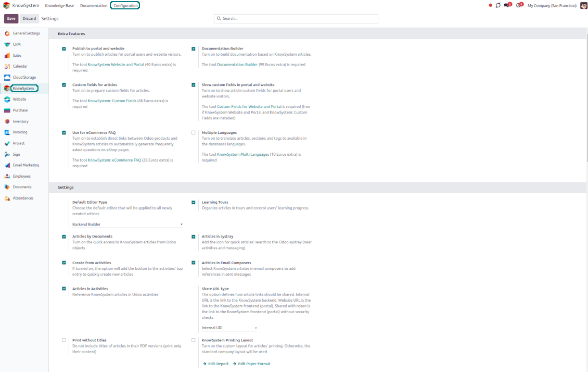Open the Default Editor Type dropdown

127,225
